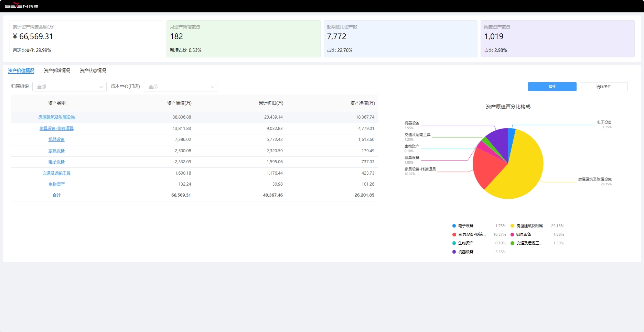Image resolution: width=644 pixels, height=332 pixels.
Task: Click the 清除条件 button
Action: click(604, 87)
